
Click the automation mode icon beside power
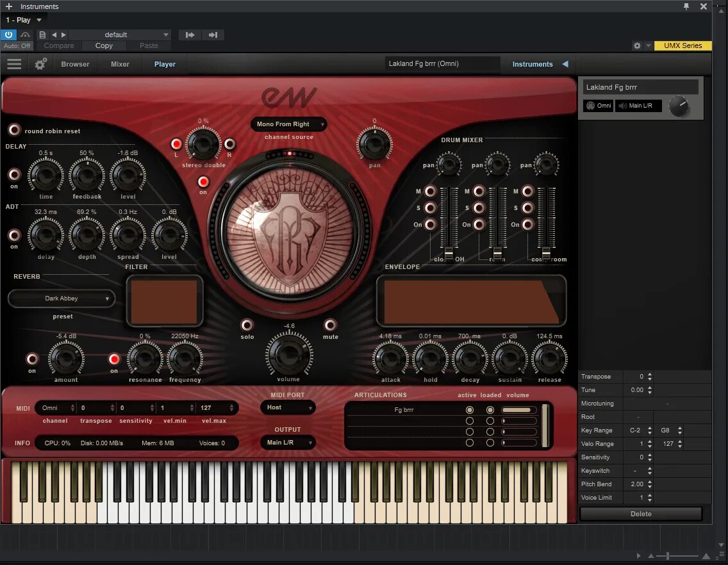tap(25, 35)
